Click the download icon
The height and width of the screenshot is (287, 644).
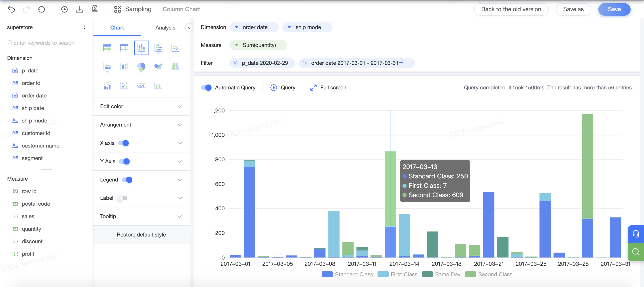[x=80, y=9]
